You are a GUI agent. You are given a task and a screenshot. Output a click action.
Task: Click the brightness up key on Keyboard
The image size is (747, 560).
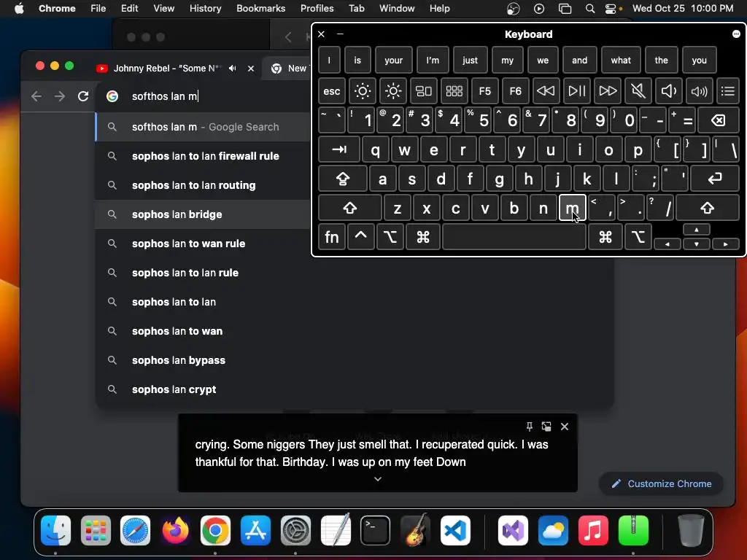[393, 91]
